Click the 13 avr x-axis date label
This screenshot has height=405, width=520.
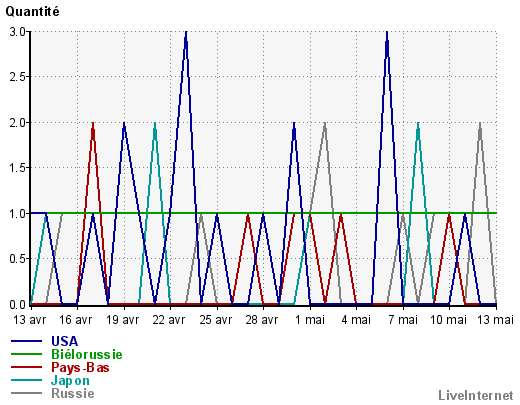tap(30, 320)
